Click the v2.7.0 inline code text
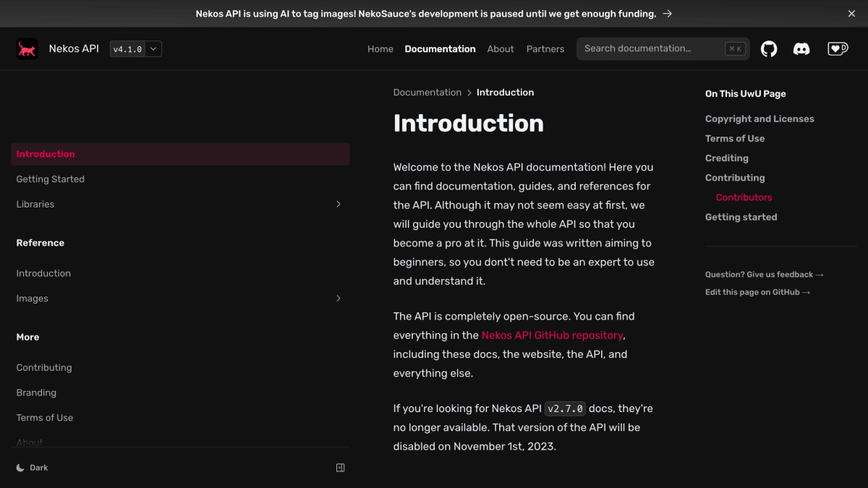This screenshot has height=488, width=868. click(566, 408)
